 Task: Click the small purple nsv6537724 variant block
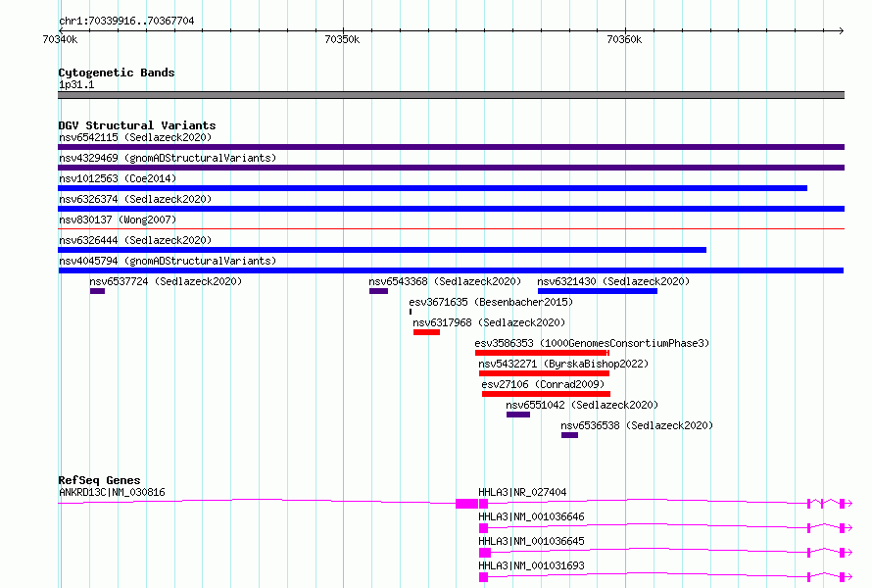click(x=97, y=291)
